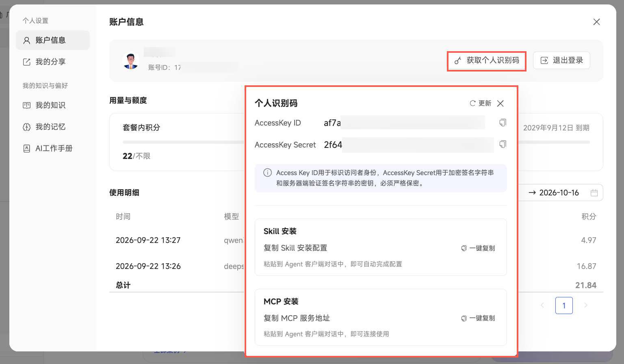Open AI工作手册 in sidebar
Image resolution: width=624 pixels, height=364 pixels.
coord(53,148)
